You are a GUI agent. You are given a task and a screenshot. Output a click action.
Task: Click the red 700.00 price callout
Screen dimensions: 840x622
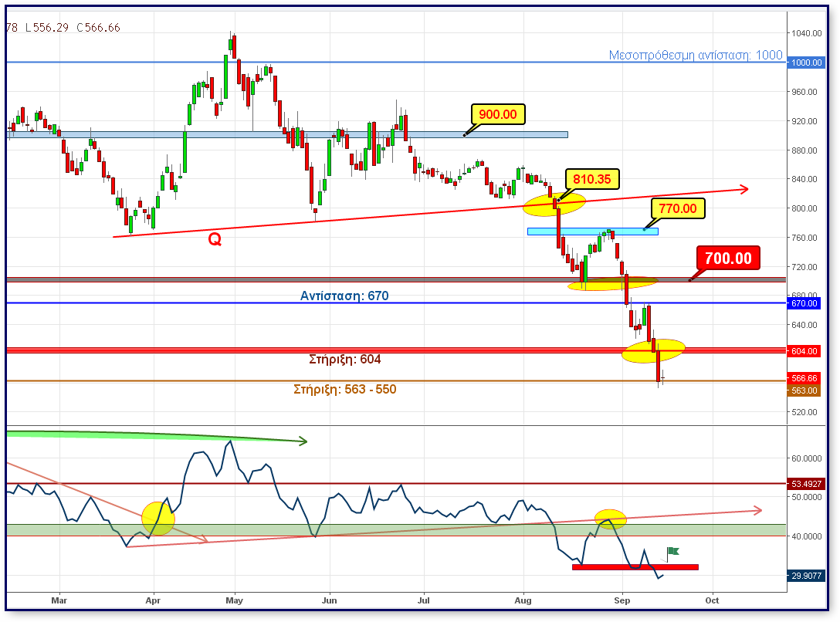click(x=728, y=258)
